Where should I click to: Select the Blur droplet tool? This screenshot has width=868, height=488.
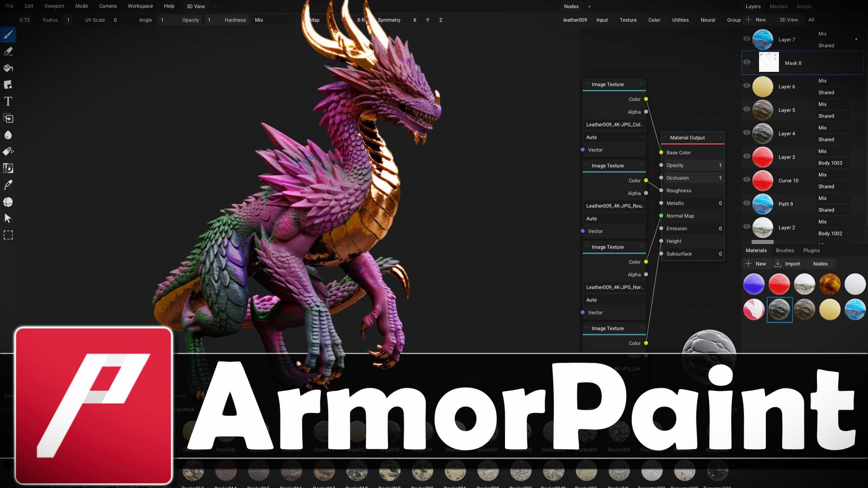[x=8, y=135]
